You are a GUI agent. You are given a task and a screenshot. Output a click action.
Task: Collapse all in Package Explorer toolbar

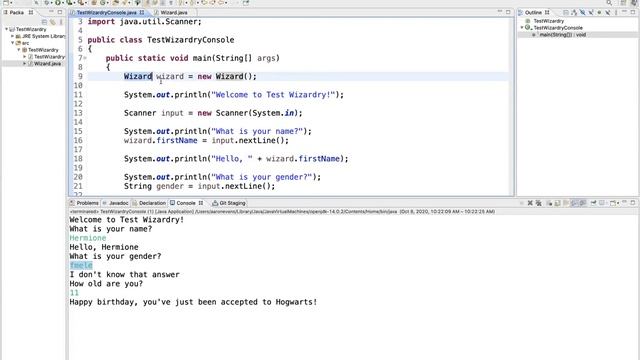[x=44, y=22]
